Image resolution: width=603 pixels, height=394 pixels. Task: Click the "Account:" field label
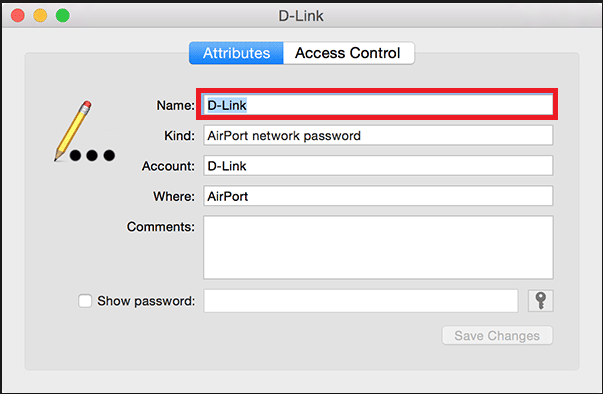coord(168,166)
